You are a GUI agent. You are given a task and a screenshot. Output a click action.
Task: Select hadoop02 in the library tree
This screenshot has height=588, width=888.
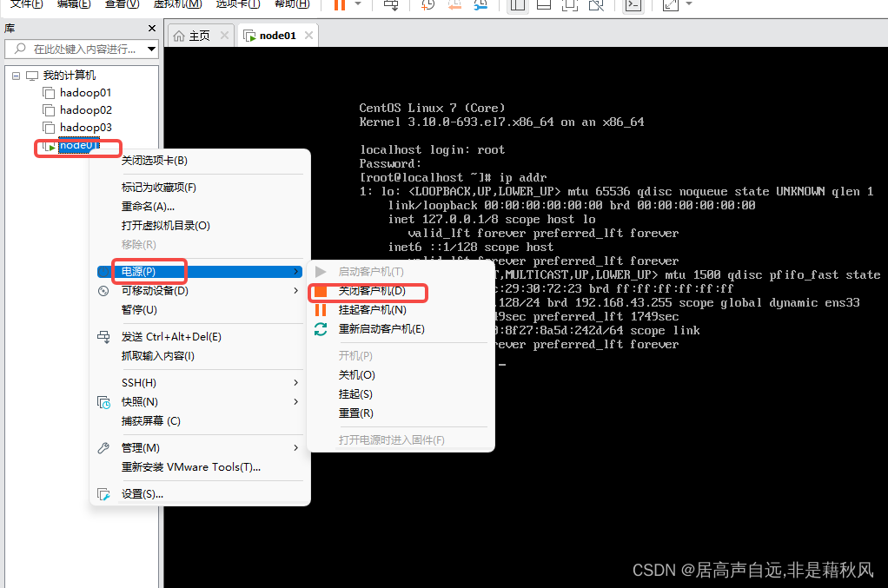click(85, 109)
